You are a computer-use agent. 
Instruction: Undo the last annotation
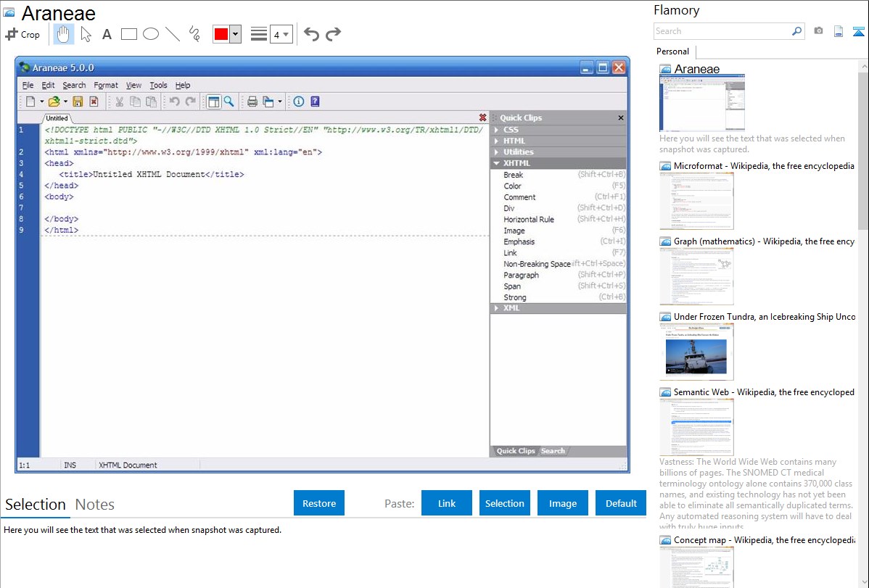tap(311, 34)
